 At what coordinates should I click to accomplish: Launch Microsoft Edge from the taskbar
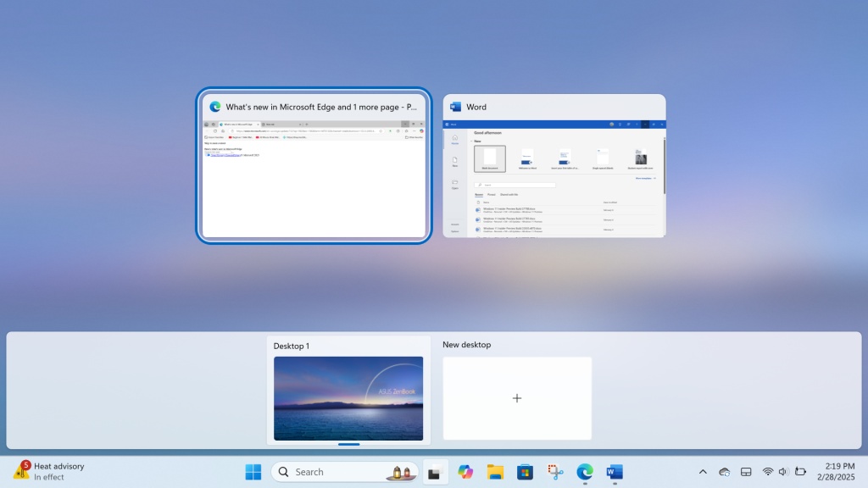click(x=584, y=472)
